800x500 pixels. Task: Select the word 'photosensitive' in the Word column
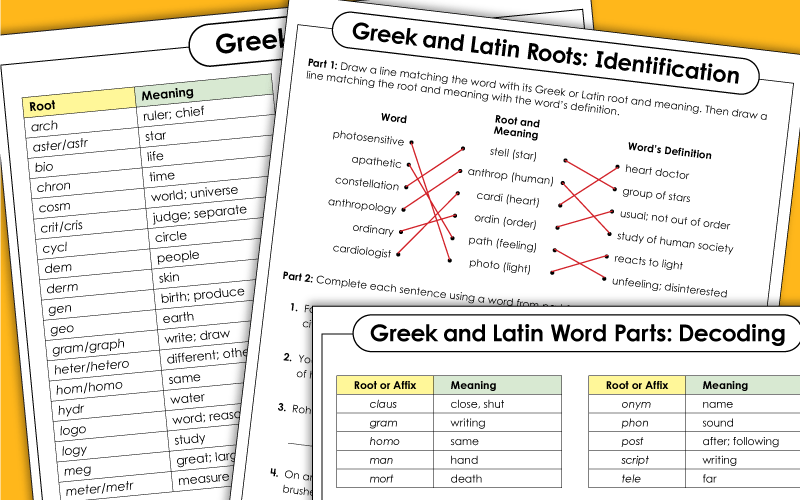click(368, 137)
